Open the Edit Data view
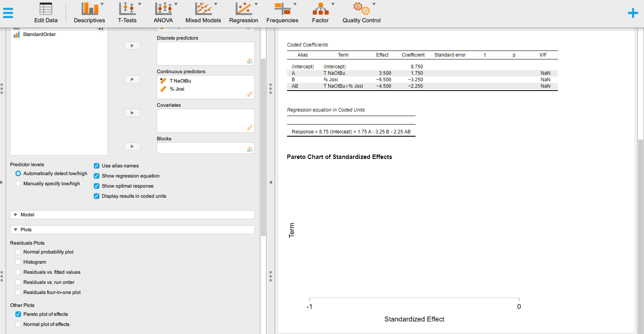 click(x=46, y=13)
